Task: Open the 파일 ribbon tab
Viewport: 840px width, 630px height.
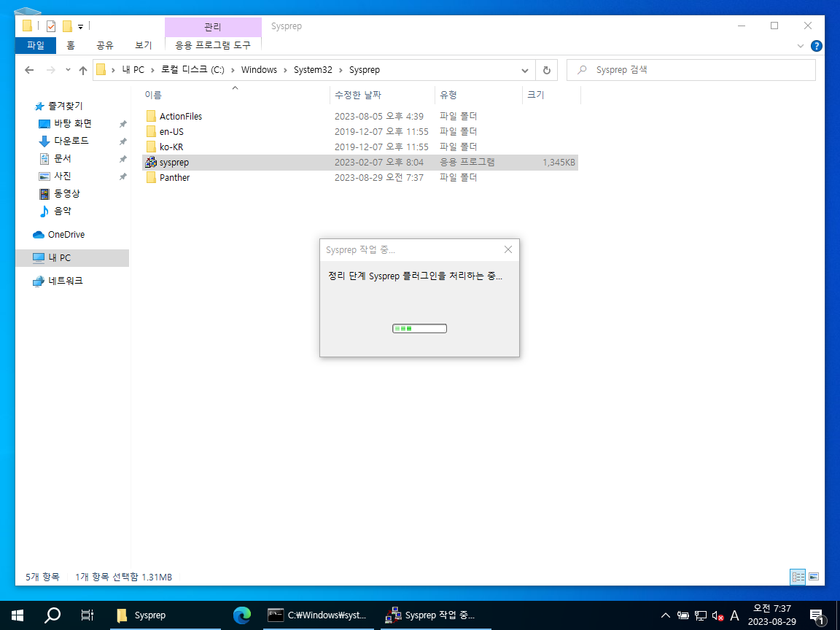Action: (x=35, y=45)
